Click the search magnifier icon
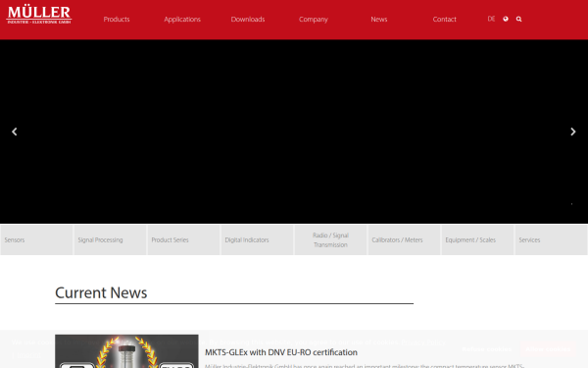Image resolution: width=588 pixels, height=368 pixels. [518, 19]
